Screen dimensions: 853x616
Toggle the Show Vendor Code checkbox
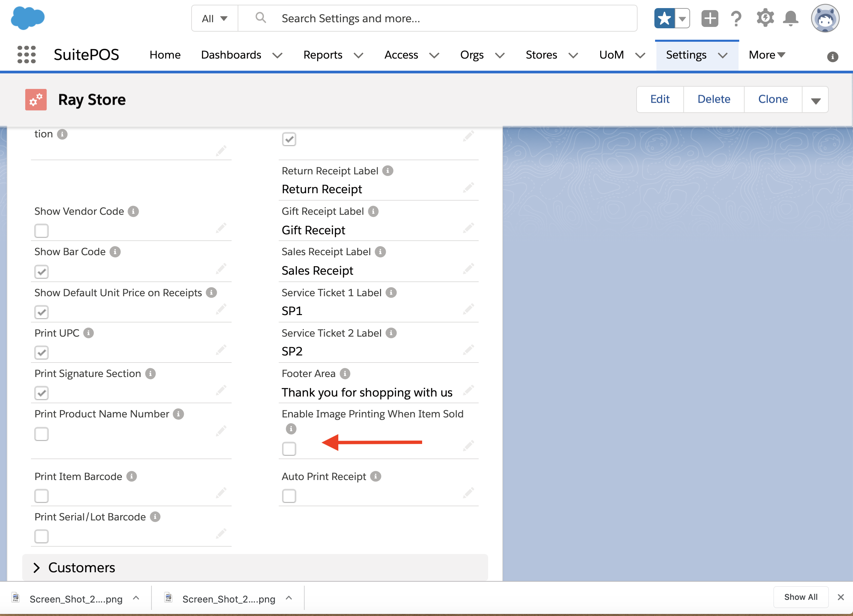(41, 231)
